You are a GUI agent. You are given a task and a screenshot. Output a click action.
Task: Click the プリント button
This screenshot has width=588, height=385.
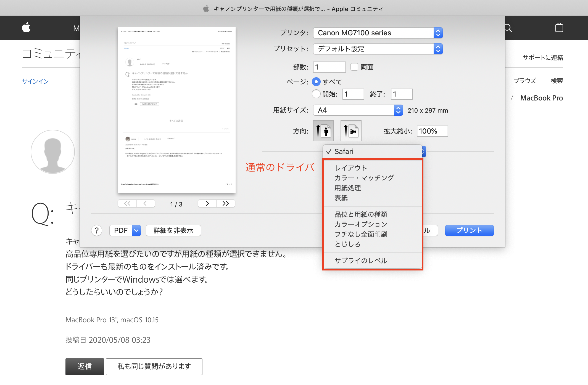click(x=469, y=230)
